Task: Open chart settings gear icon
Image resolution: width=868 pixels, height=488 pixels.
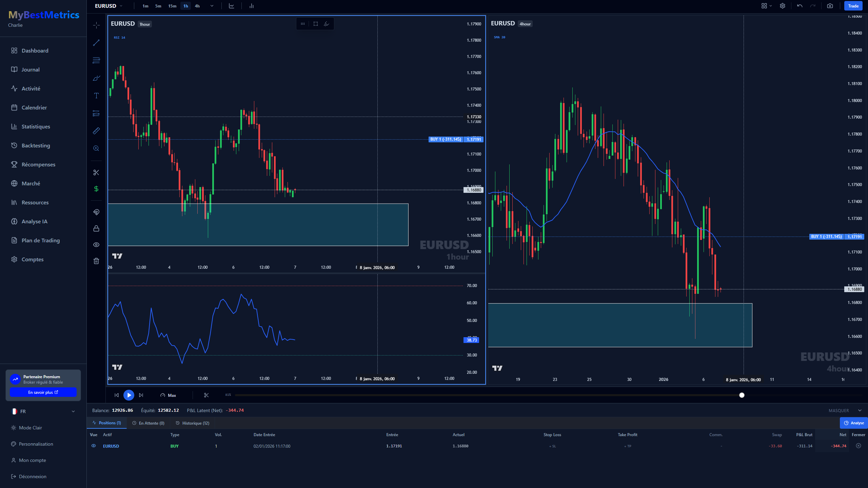Action: [783, 6]
